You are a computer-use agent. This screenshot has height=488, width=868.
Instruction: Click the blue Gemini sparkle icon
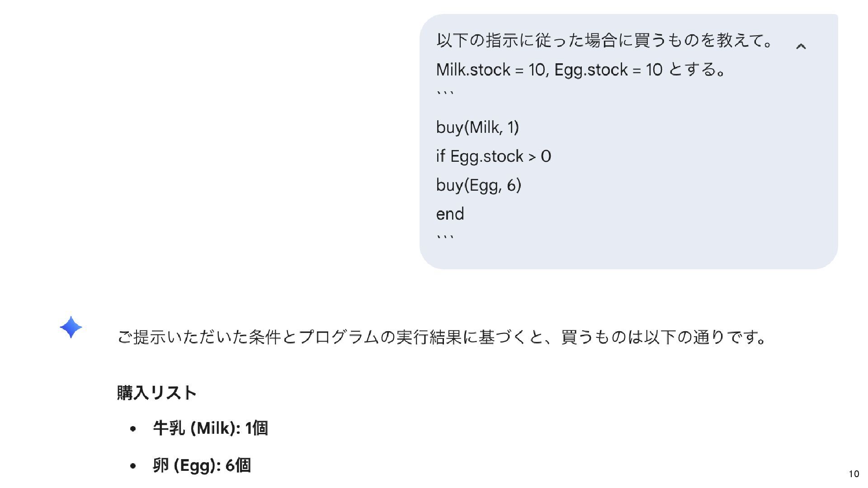(71, 327)
